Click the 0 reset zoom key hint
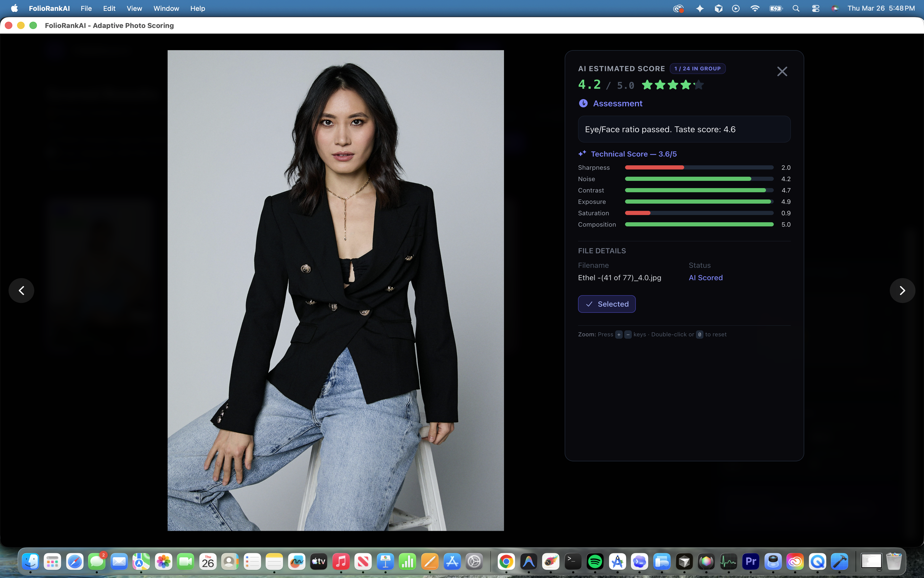Screen dimensions: 924x578 (x=699, y=335)
